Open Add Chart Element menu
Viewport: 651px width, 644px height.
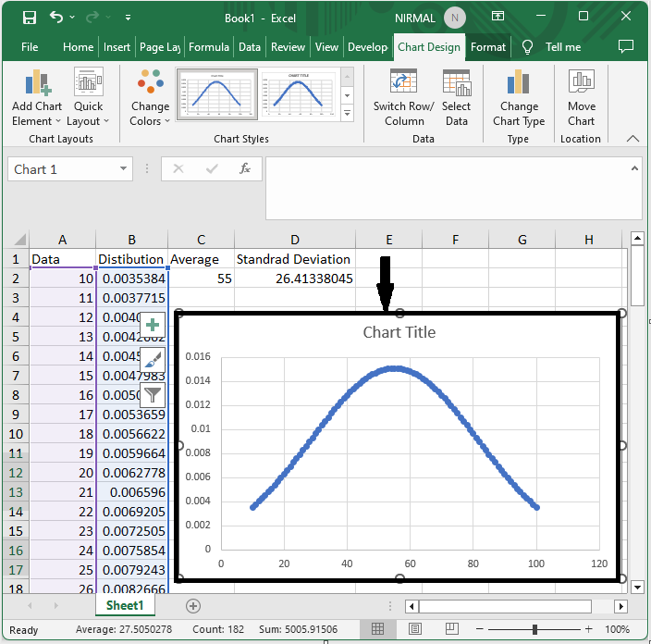click(37, 98)
